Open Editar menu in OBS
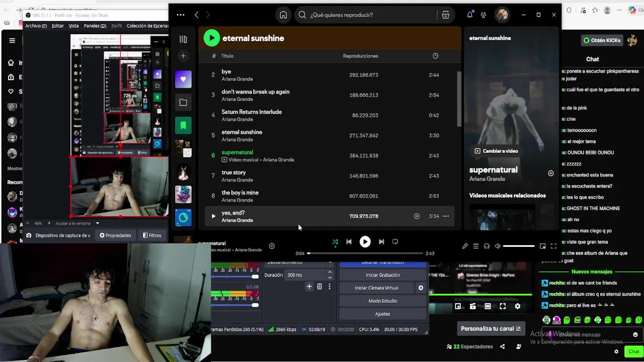 click(58, 26)
